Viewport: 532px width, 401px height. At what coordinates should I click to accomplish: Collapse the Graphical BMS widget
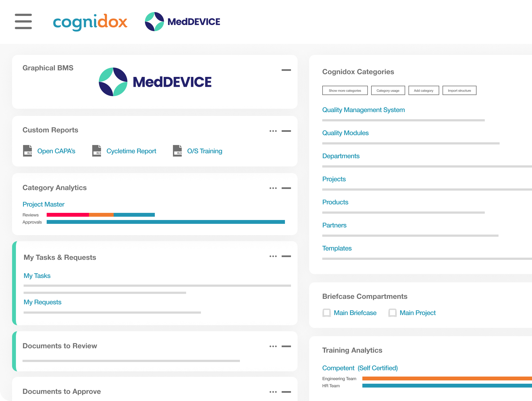pyautogui.click(x=286, y=70)
